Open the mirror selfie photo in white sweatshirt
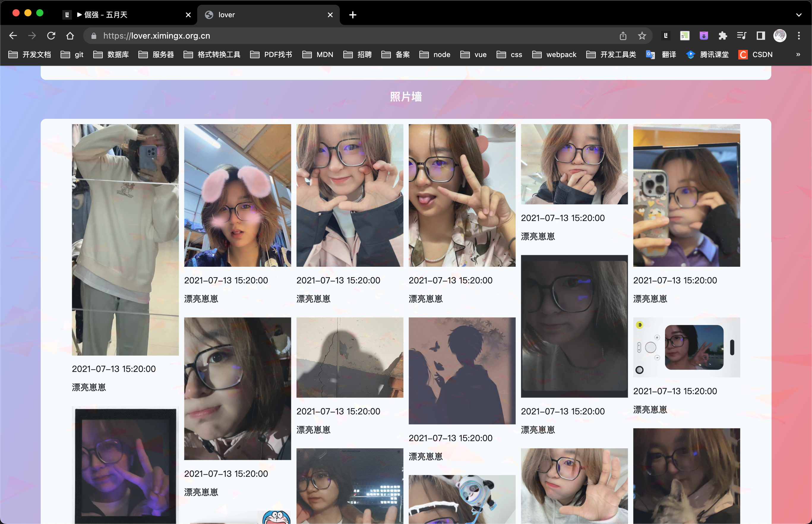Image resolution: width=812 pixels, height=524 pixels. click(x=125, y=239)
